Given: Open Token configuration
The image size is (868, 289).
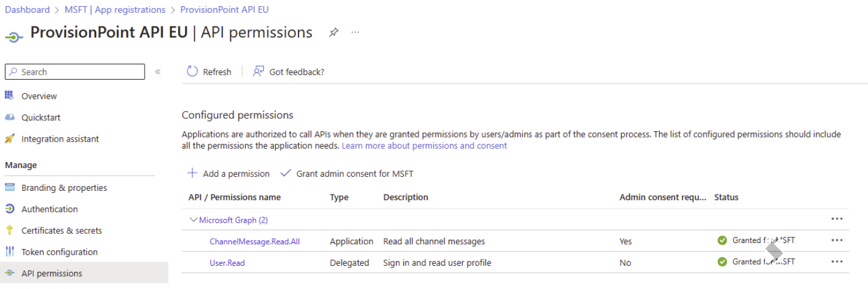Looking at the screenshot, I should coord(59,252).
